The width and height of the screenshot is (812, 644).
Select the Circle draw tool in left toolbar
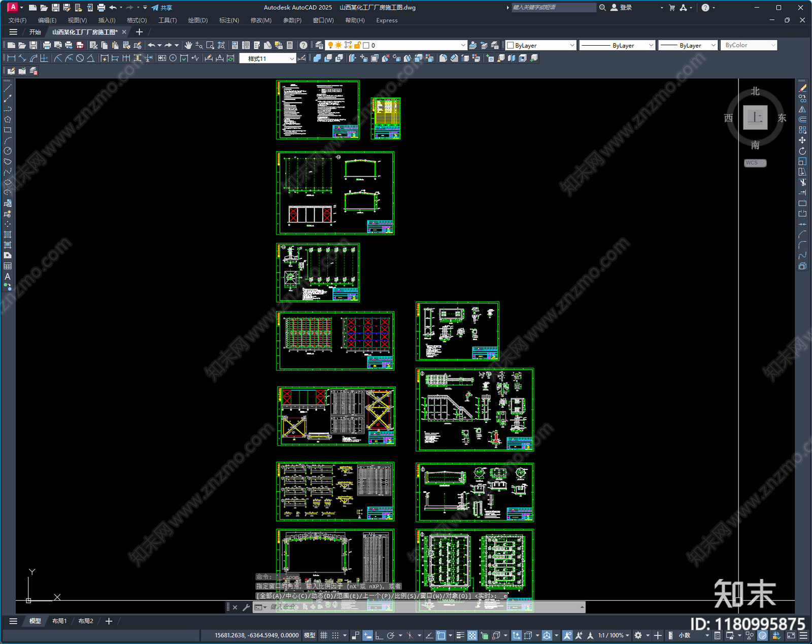pos(8,151)
